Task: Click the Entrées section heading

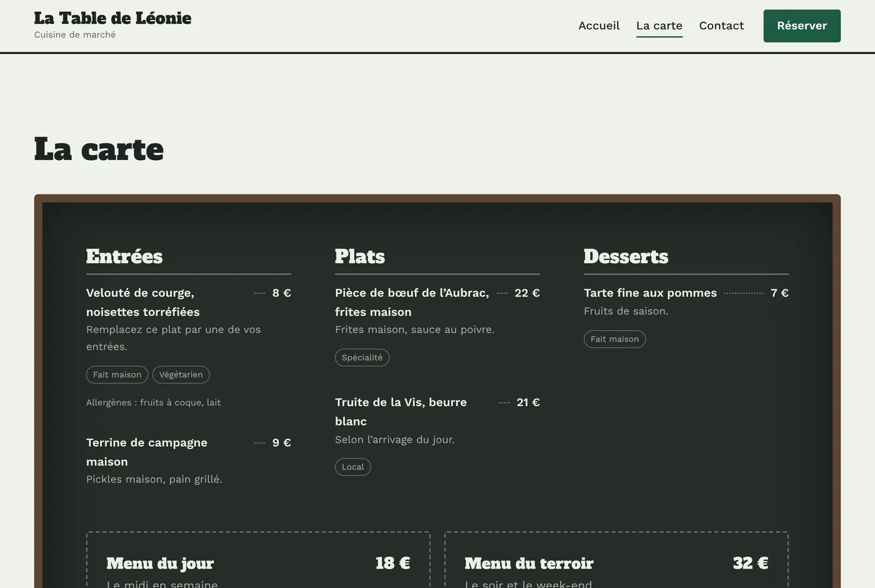Action: click(x=124, y=256)
